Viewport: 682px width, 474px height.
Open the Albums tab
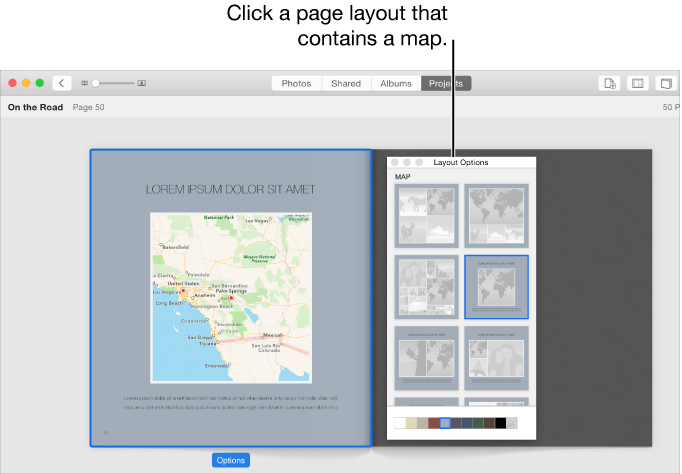tap(396, 83)
